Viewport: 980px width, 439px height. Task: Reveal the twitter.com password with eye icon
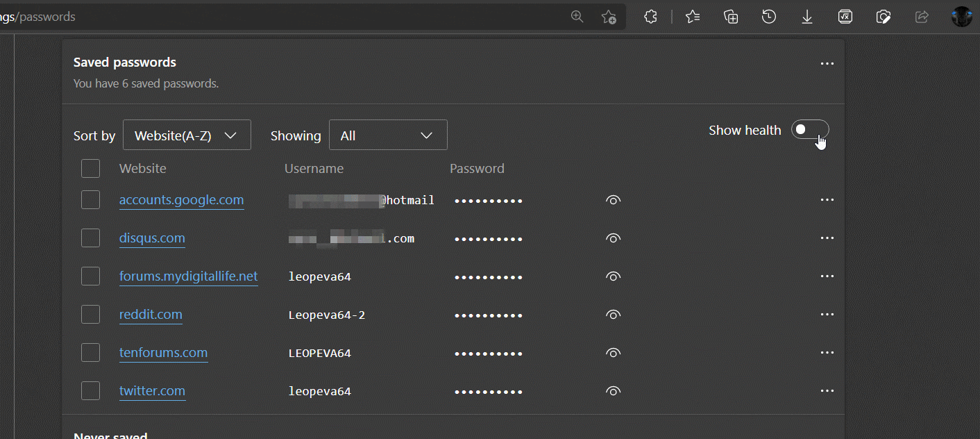pos(613,391)
